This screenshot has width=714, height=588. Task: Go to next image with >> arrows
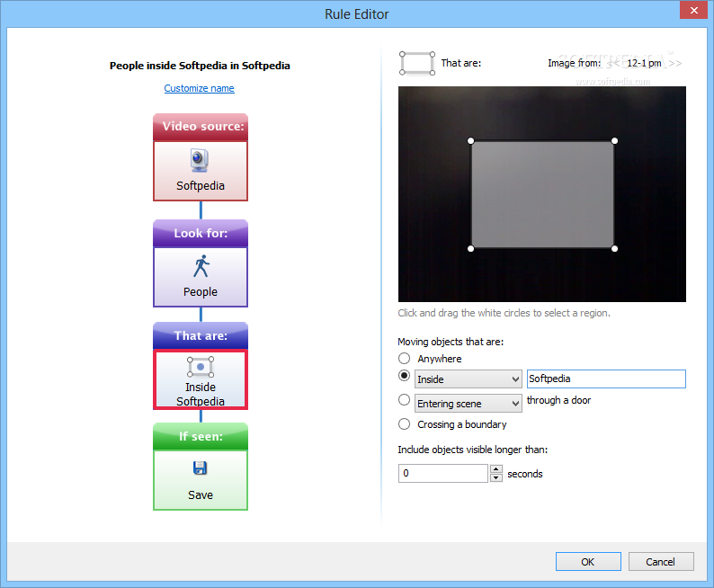[x=675, y=63]
